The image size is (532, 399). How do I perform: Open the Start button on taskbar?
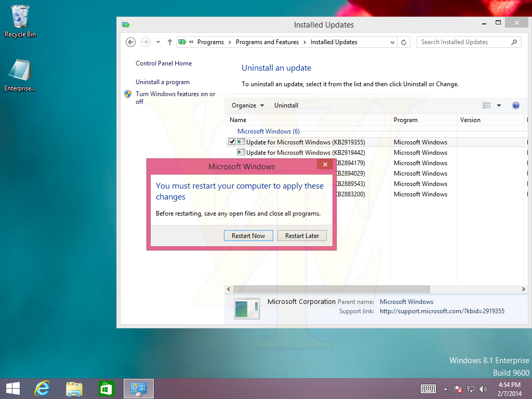point(13,389)
